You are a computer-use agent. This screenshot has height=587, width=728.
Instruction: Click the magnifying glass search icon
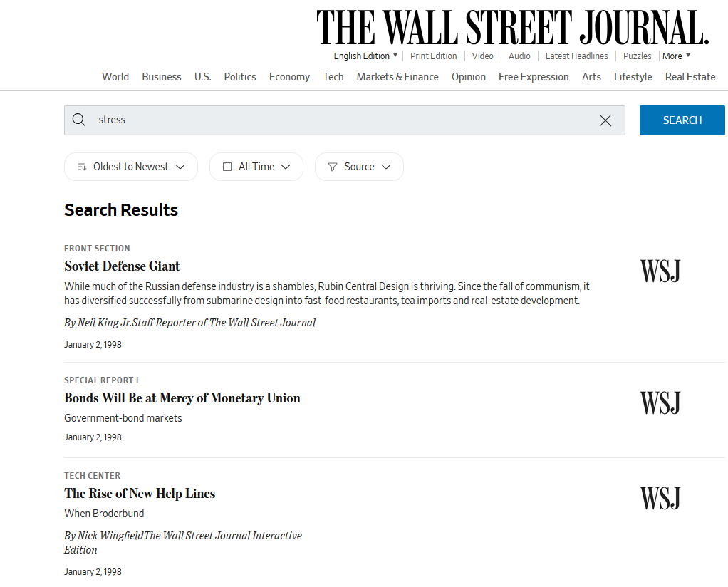coord(79,120)
